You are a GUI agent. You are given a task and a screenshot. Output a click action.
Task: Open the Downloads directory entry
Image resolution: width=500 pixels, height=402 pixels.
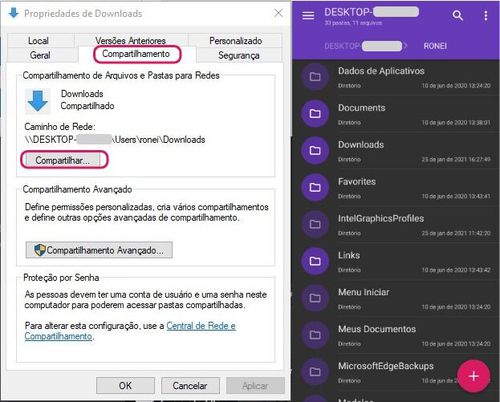[396, 151]
